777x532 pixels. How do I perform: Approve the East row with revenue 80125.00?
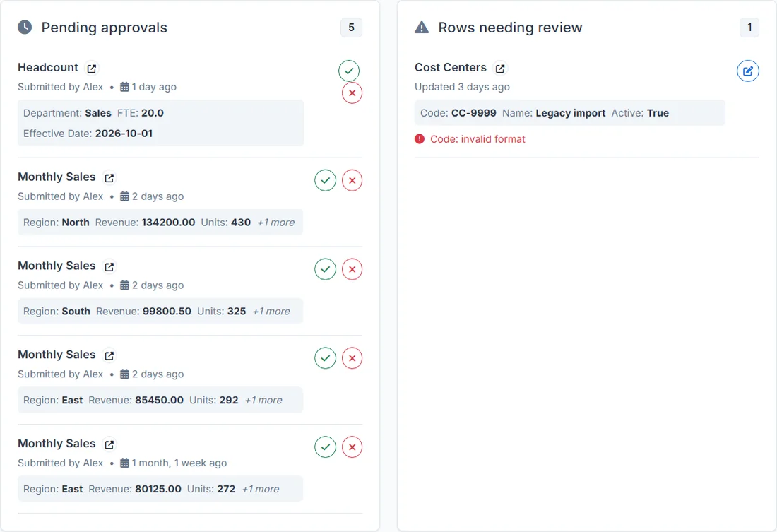pyautogui.click(x=325, y=447)
